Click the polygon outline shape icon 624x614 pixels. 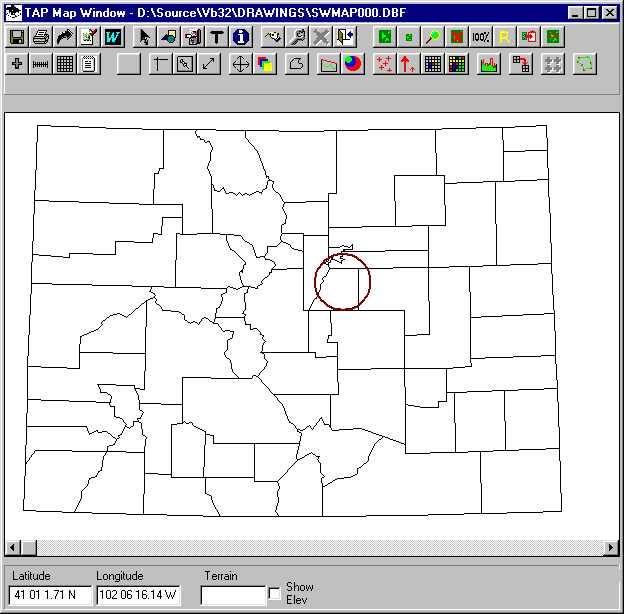[x=297, y=64]
